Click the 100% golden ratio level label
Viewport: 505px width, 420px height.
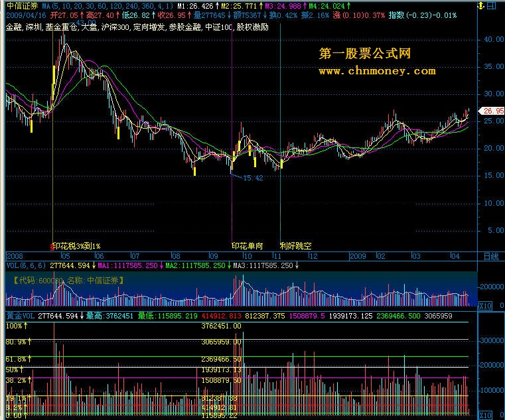click(17, 326)
